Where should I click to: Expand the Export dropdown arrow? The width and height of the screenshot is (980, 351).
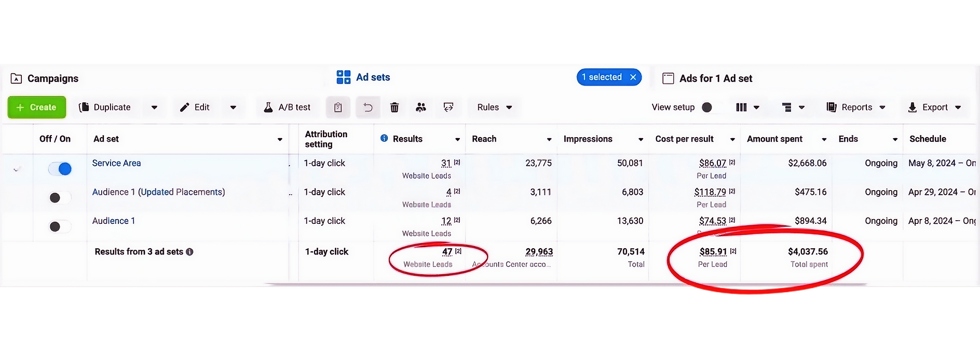[958, 107]
